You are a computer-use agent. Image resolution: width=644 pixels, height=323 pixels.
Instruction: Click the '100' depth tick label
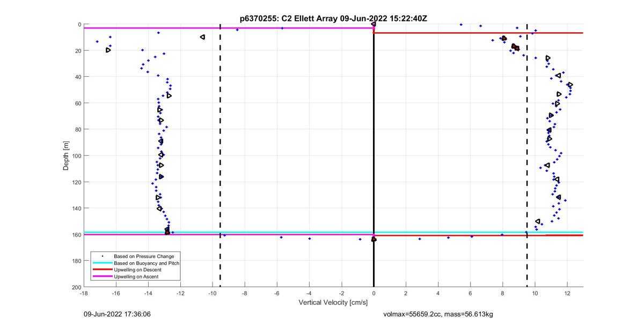76,156
